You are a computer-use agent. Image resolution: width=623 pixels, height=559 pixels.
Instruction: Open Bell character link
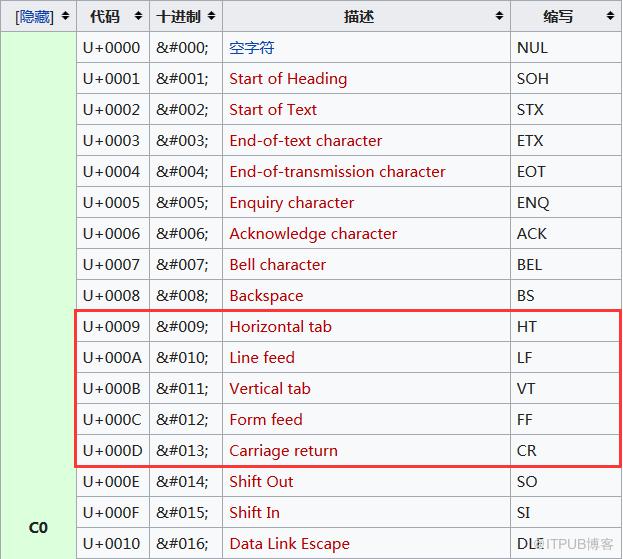(277, 265)
